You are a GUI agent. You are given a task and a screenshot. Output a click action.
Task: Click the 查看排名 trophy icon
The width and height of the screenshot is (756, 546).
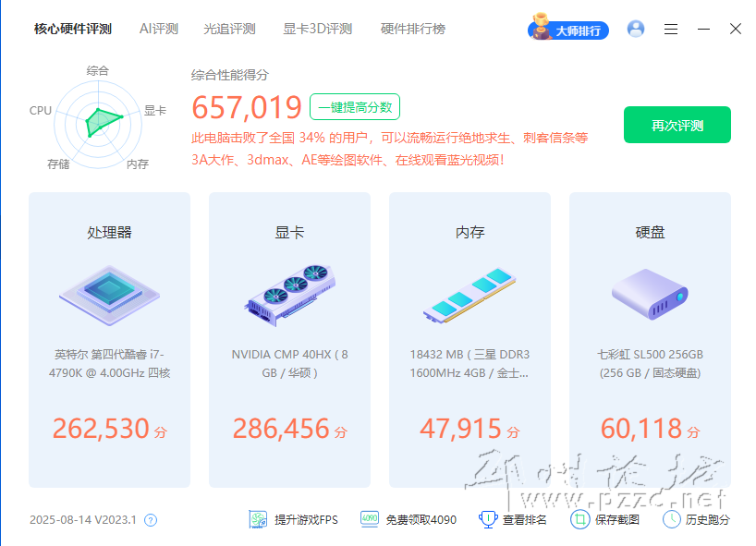(x=488, y=519)
